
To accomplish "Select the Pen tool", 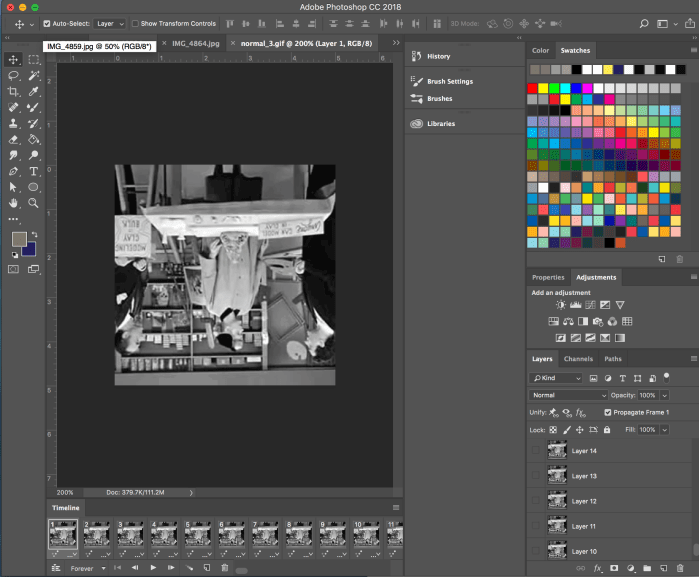I will click(13, 171).
